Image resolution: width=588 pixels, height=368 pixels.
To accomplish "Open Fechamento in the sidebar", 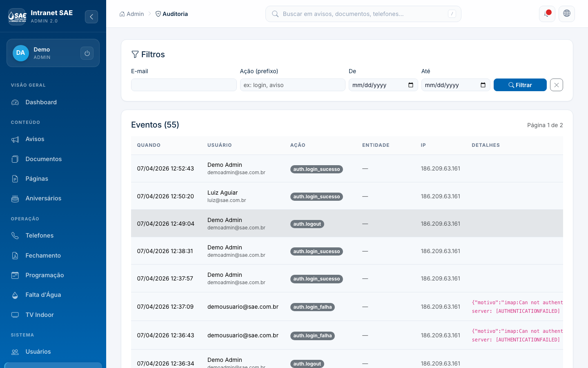I will 53,256.
